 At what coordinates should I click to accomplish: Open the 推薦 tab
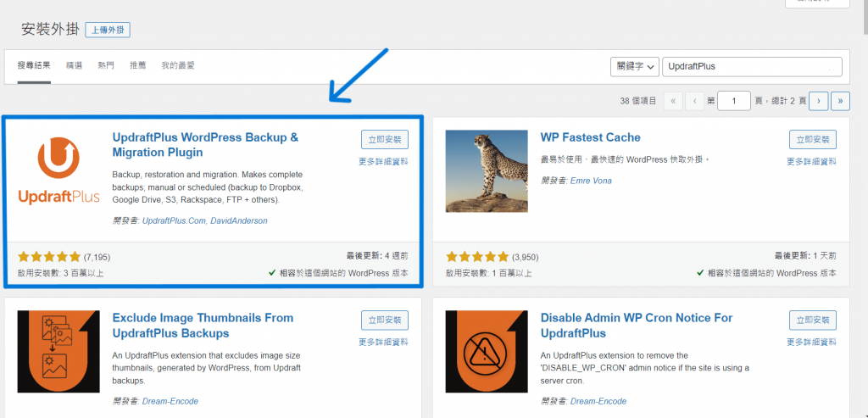pyautogui.click(x=138, y=65)
